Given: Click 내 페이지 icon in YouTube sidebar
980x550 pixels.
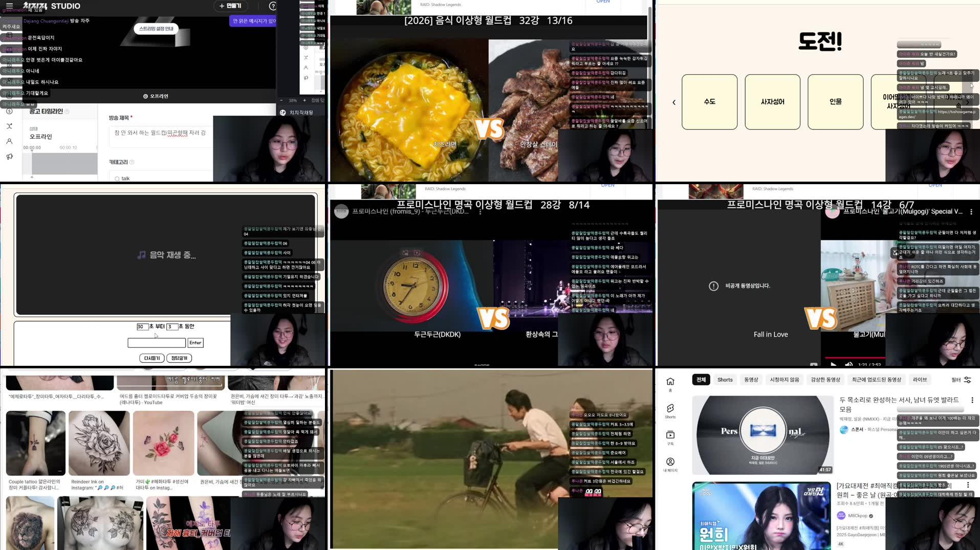Looking at the screenshot, I should (670, 459).
